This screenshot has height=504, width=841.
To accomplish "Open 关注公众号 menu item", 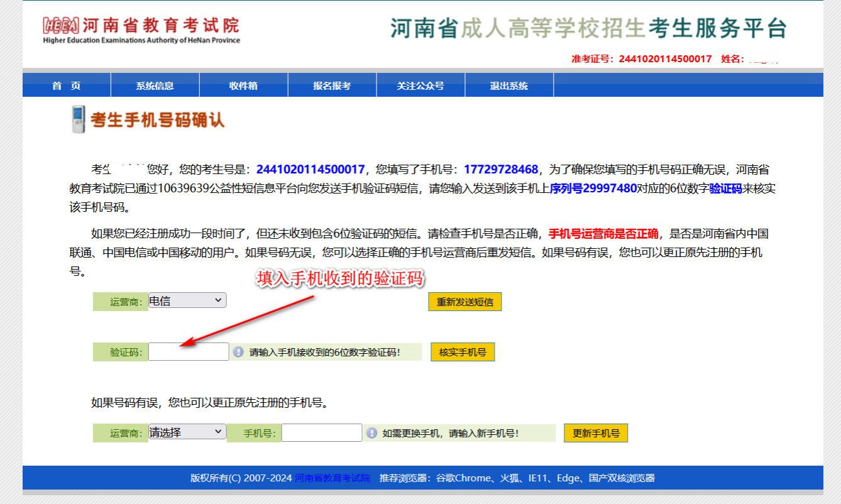I will (x=420, y=86).
